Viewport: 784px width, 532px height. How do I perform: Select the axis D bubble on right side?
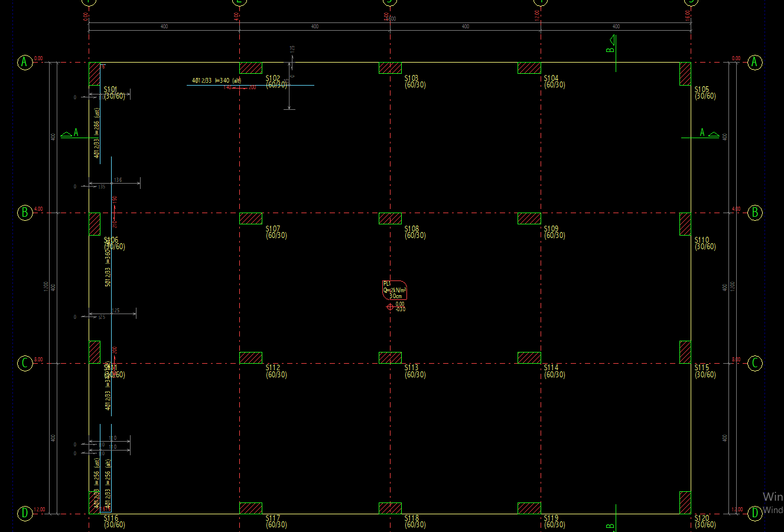(x=754, y=514)
